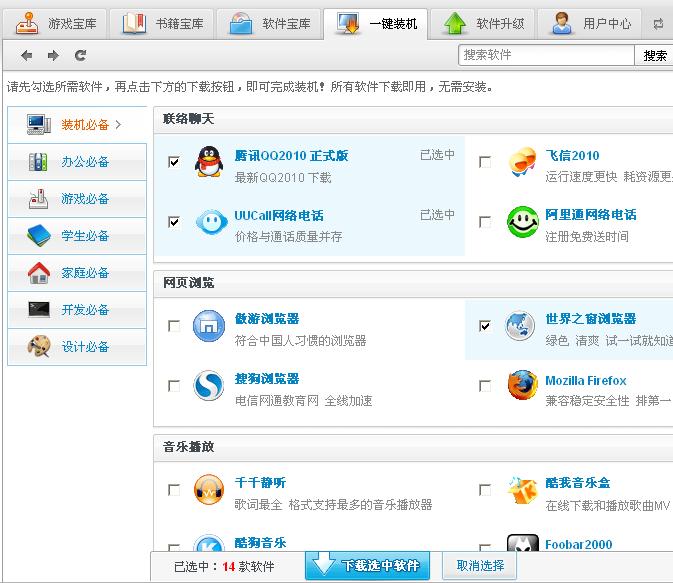Screen dimensions: 673x583
Task: Open the UUCall网络电话 link
Action: (279, 216)
